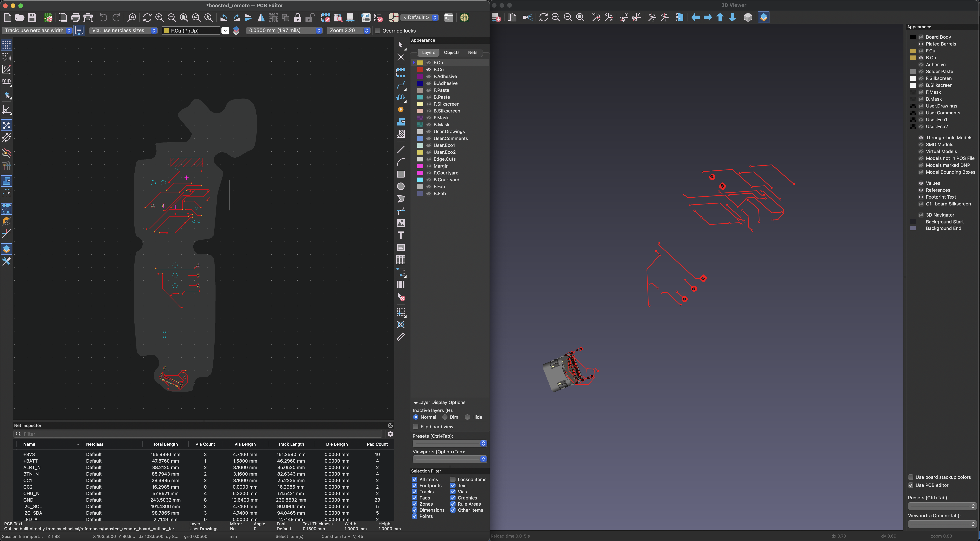Select the Dim inactive layers option
Viewport: 980px width, 541px height.
coord(445,417)
